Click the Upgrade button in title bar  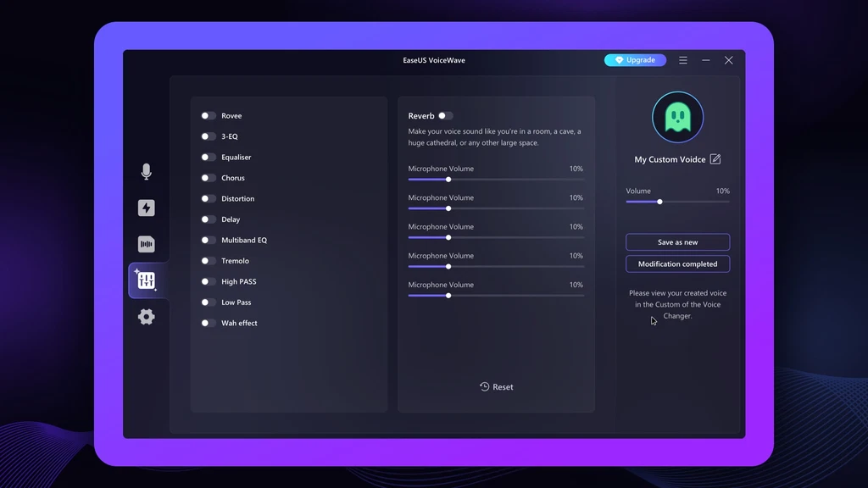pyautogui.click(x=635, y=60)
